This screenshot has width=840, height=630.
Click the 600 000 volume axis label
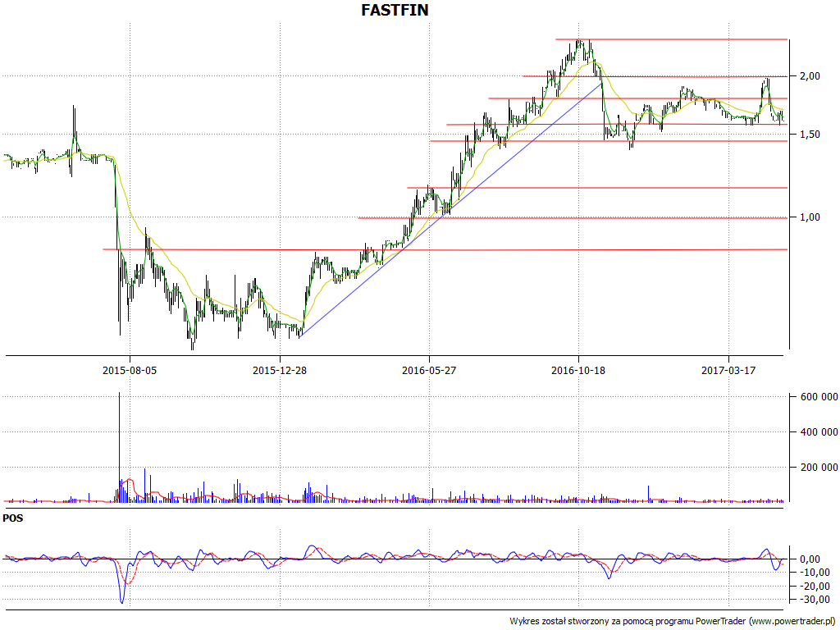[819, 397]
